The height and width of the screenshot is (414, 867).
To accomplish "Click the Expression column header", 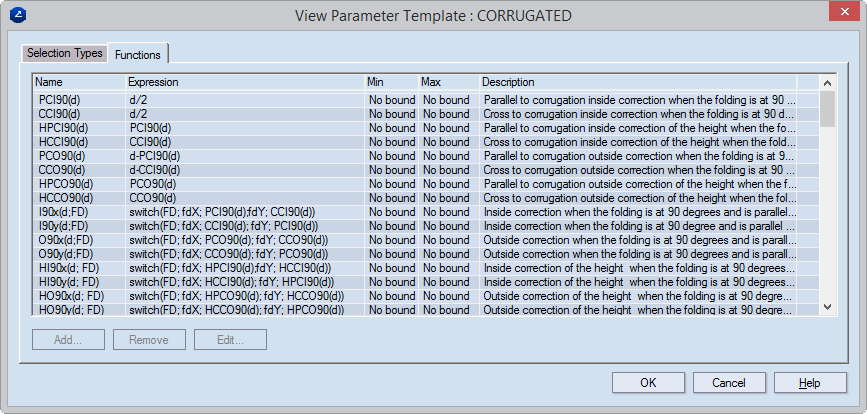I will click(244, 82).
